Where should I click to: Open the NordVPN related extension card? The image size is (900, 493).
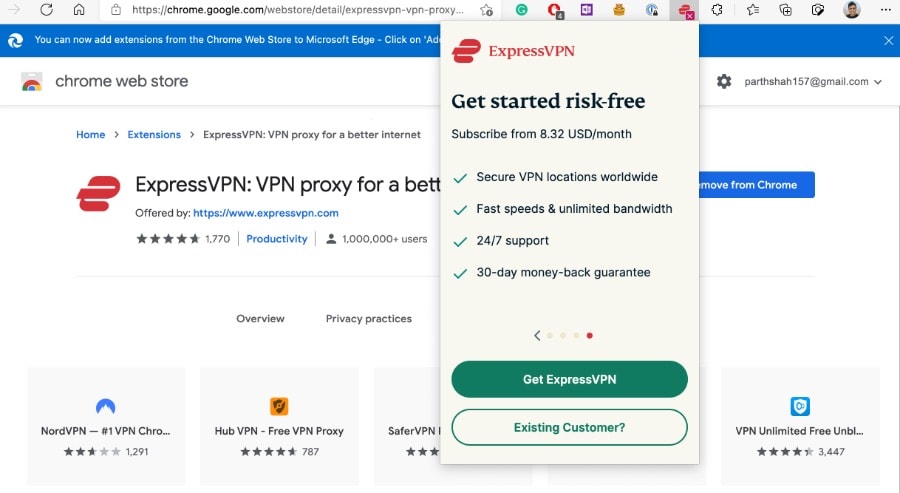(x=106, y=426)
